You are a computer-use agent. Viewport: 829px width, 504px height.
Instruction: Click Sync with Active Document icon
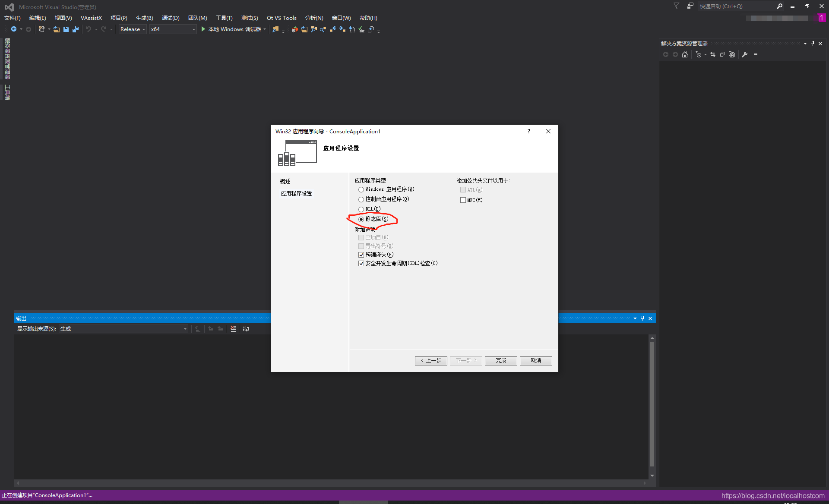[713, 54]
